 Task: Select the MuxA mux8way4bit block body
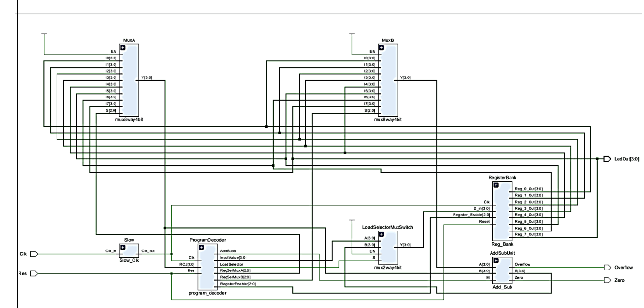(x=129, y=80)
